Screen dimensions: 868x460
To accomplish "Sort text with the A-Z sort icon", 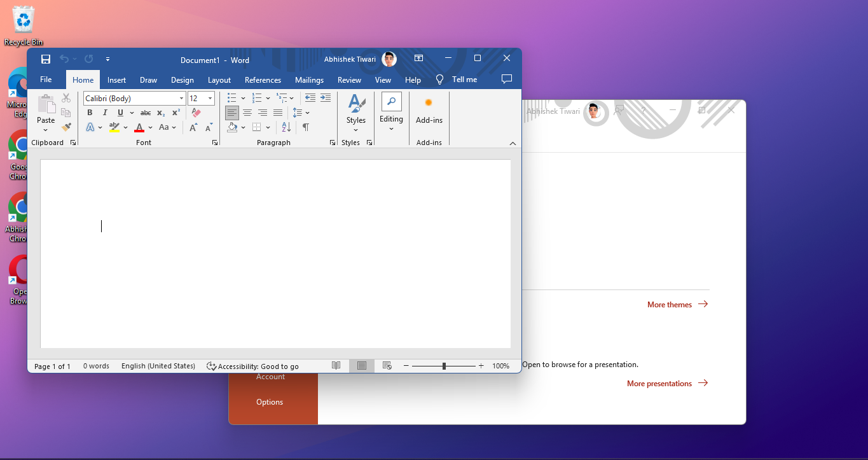I will 286,127.
